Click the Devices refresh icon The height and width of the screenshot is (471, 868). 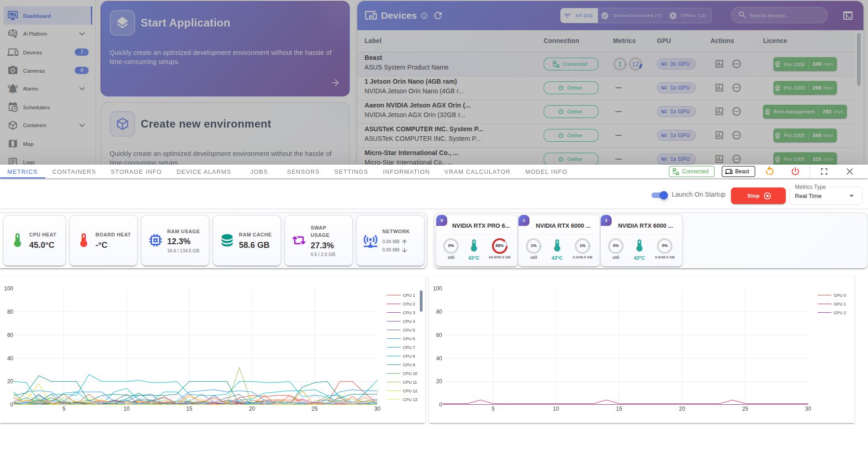coord(438,15)
